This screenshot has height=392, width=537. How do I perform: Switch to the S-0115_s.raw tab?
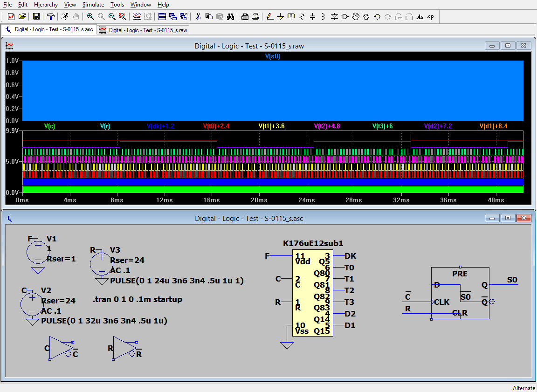[144, 30]
